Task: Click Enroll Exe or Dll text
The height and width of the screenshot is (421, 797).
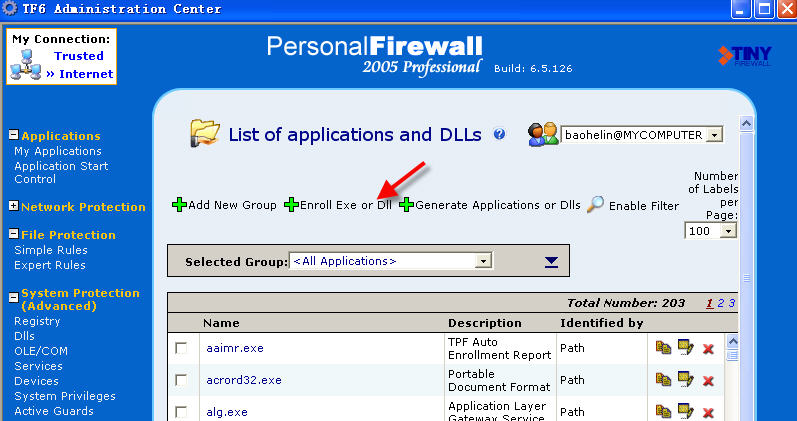Action: (x=346, y=205)
